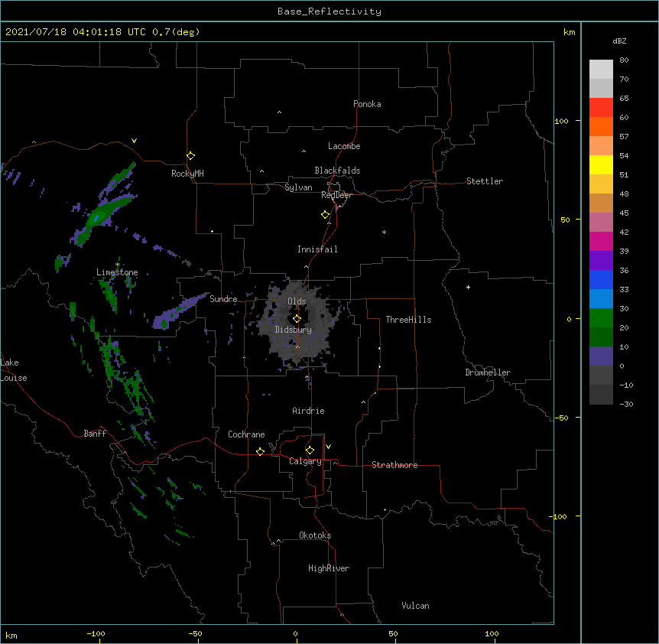Click the Blackfalds label
This screenshot has height=644, width=659.
pyautogui.click(x=337, y=171)
